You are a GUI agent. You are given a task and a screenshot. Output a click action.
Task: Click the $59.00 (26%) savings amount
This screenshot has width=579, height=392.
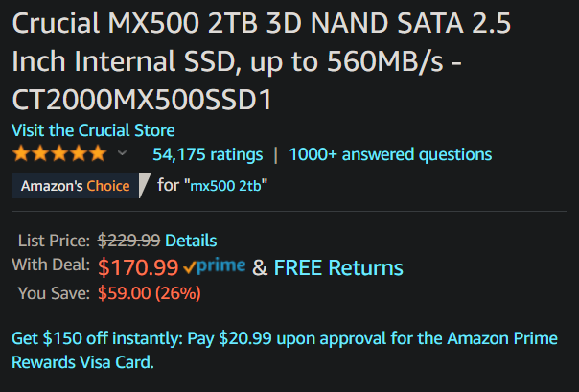(150, 293)
